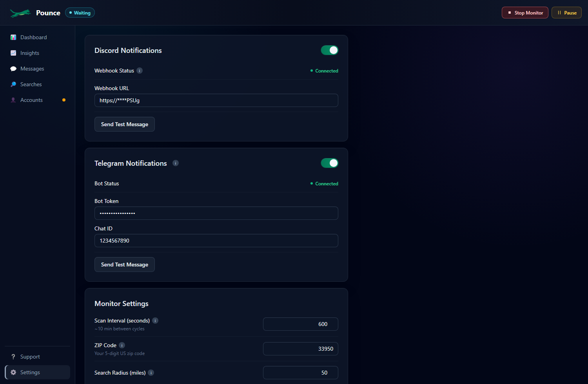
Task: Click the Scan Interval info icon
Action: 155,321
